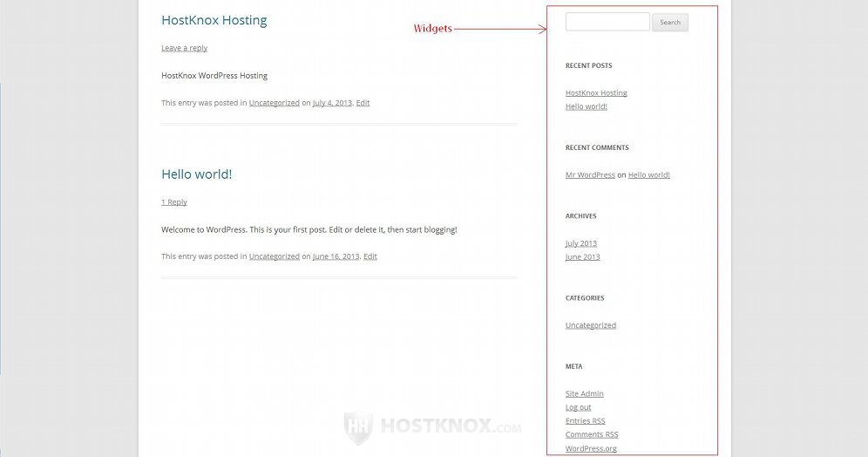The image size is (868, 457).
Task: Open the June 2013 archive
Action: coord(582,257)
